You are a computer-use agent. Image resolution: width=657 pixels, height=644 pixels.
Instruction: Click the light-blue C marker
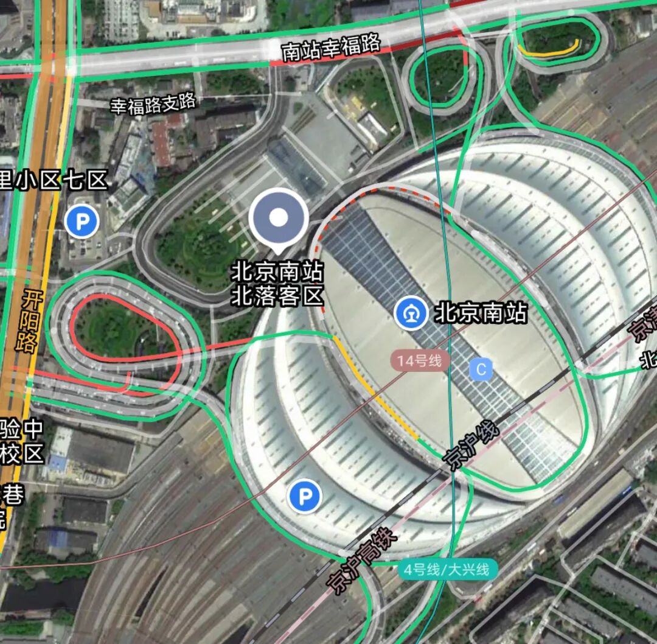click(x=481, y=369)
